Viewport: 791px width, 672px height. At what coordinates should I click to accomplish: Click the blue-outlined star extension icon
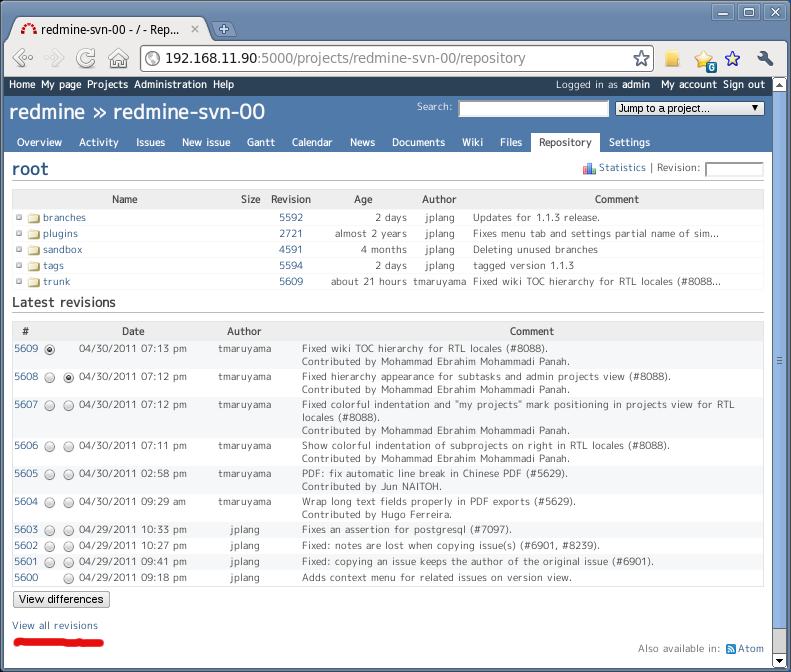tap(732, 59)
